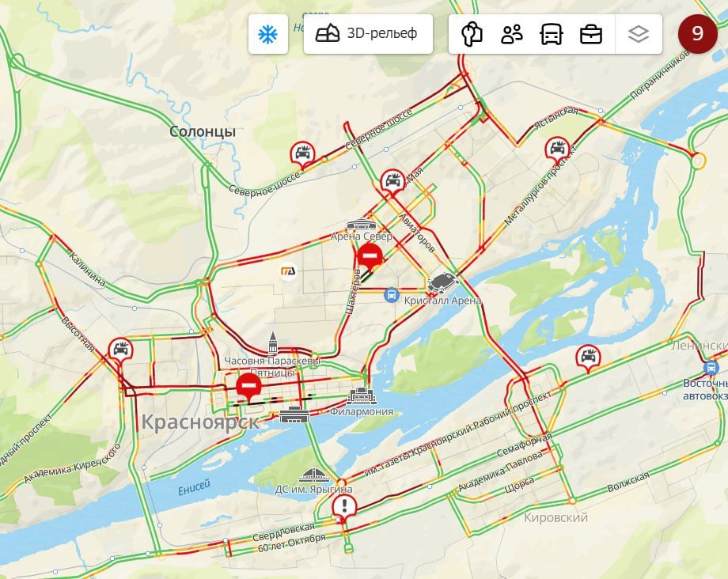The width and height of the screenshot is (728, 579).
Task: Select the Часовня Параскевы Пятницы landmark
Action: click(272, 342)
